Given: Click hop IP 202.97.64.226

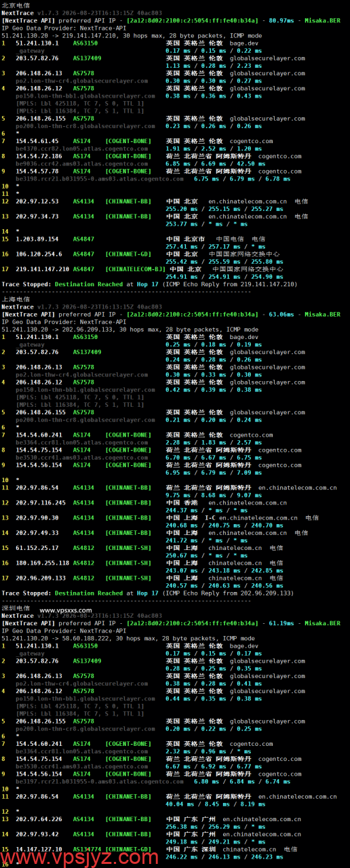Looking at the screenshot, I should (x=39, y=818).
